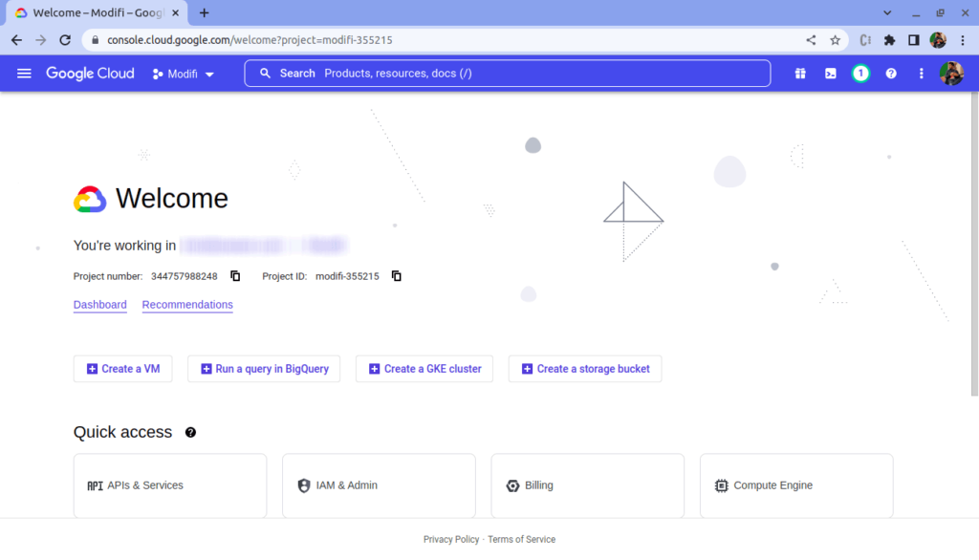
Task: Click the browser forward arrow
Action: click(x=40, y=40)
